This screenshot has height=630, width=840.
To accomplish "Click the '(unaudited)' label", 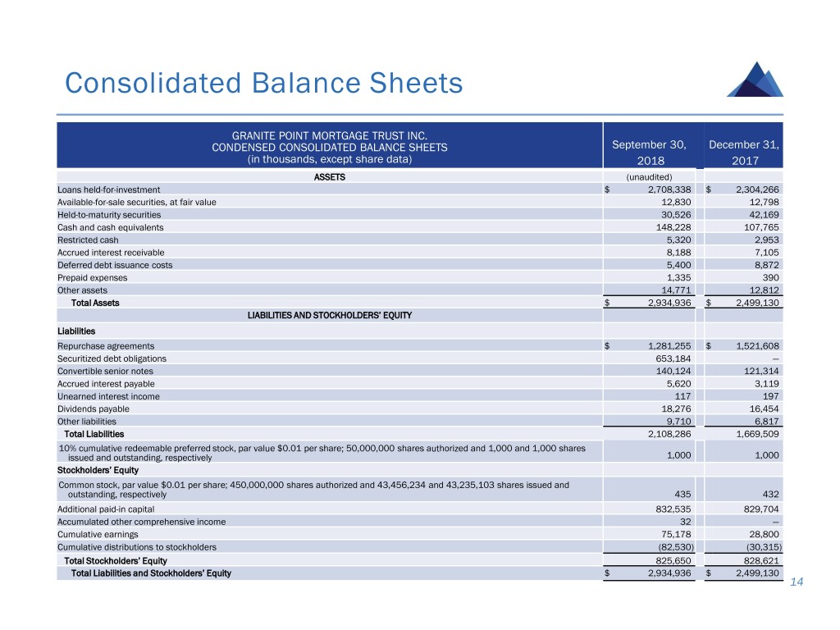I will 650,177.
